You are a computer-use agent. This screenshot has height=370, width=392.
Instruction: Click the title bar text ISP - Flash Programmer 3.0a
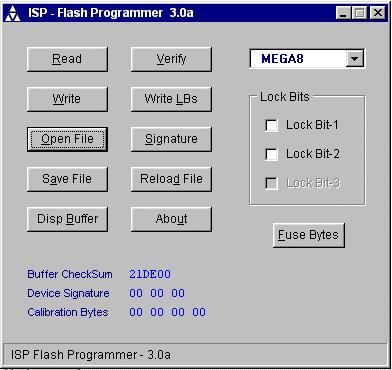110,13
